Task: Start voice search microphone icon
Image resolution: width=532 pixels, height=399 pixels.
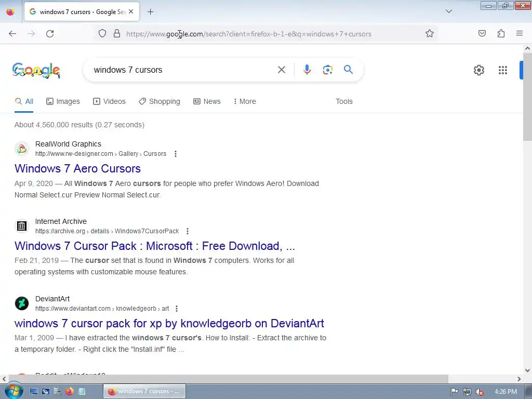Action: [x=307, y=70]
